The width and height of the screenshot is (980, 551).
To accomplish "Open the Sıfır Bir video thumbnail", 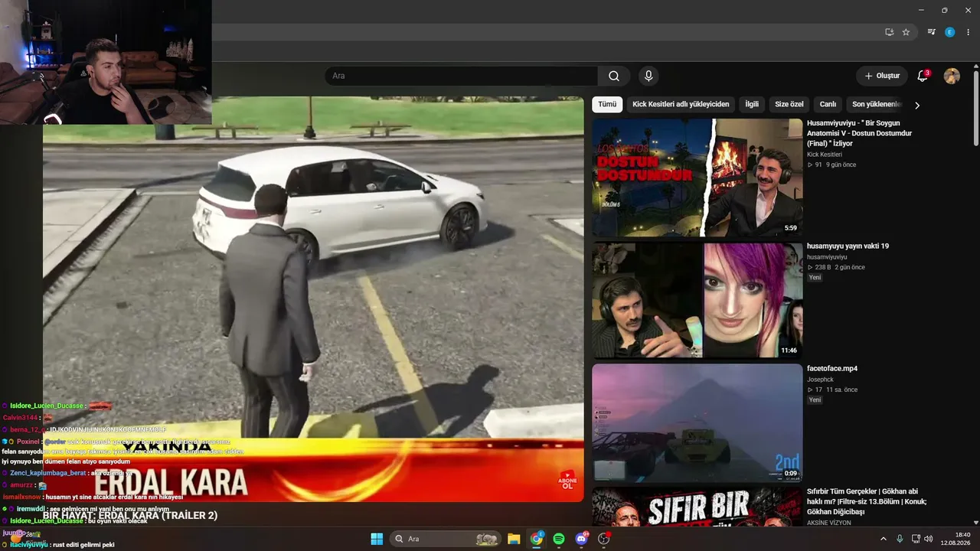I will point(697,507).
